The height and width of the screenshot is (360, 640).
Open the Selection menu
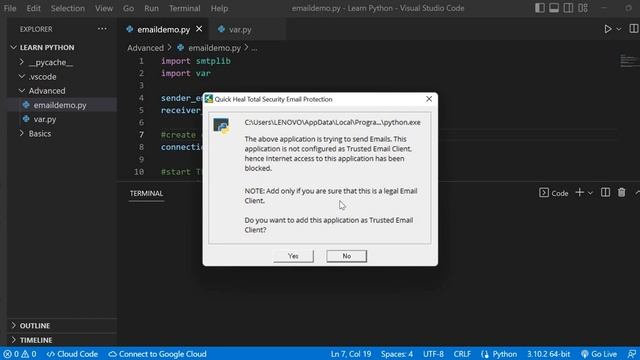coord(68,8)
